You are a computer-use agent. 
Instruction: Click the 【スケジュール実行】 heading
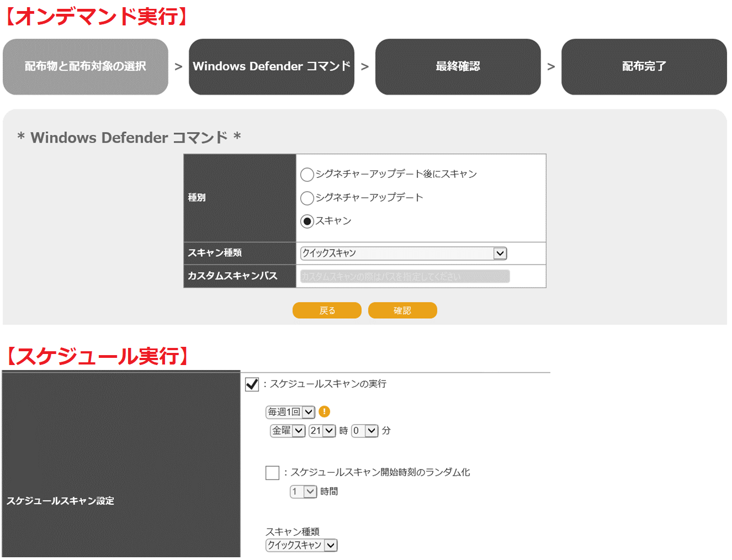point(98,356)
